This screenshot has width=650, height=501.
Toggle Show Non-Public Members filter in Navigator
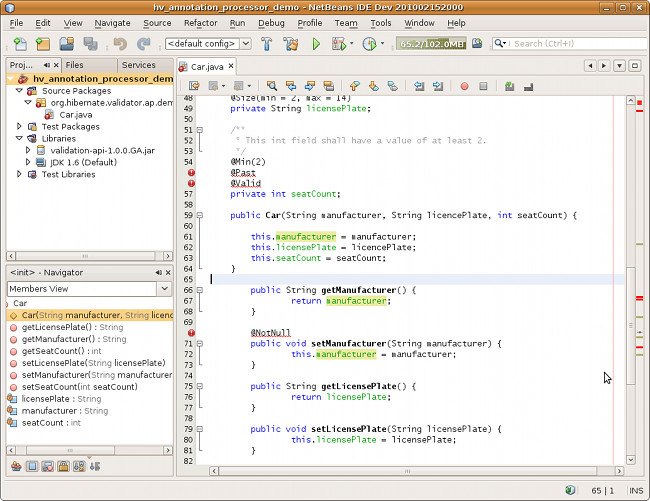tap(65, 466)
